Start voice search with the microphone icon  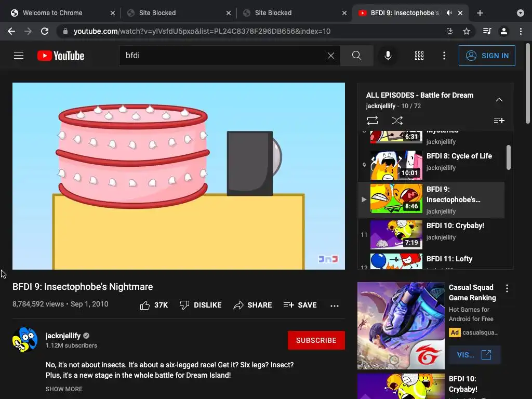point(388,56)
